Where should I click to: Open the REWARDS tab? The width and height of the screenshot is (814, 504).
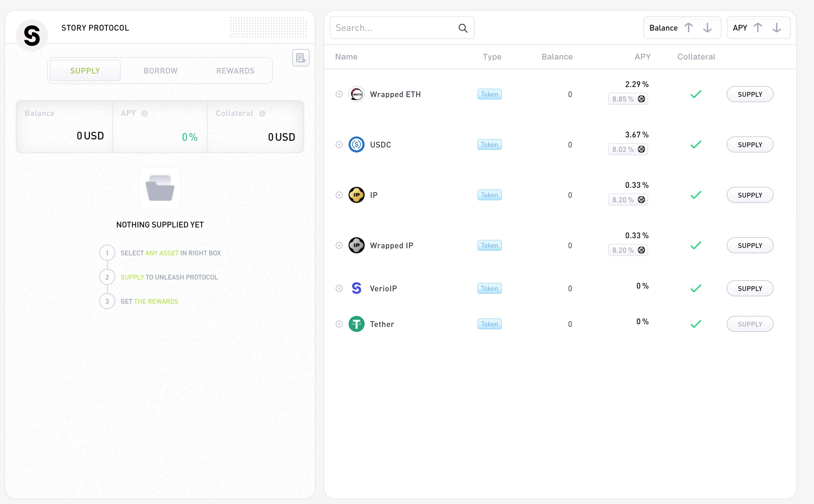(x=235, y=71)
